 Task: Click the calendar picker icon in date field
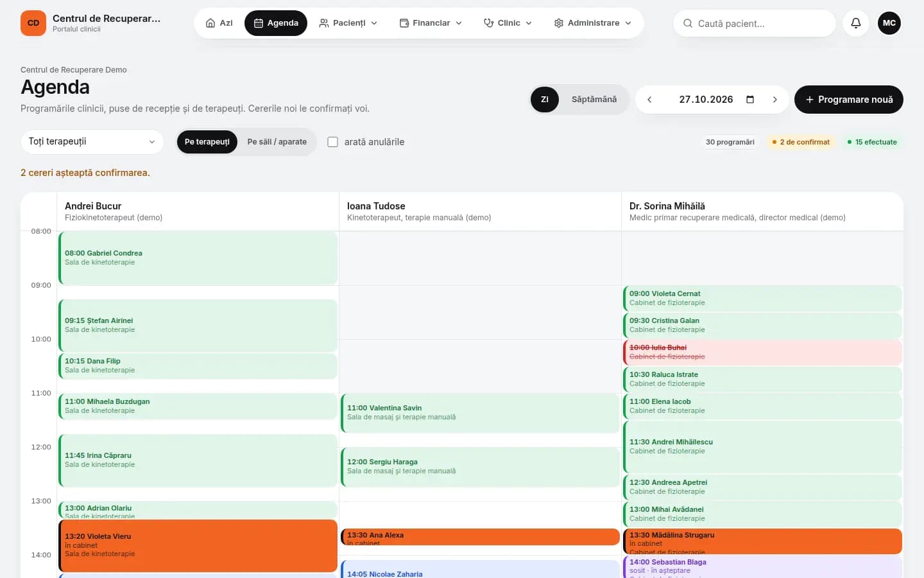pos(749,100)
